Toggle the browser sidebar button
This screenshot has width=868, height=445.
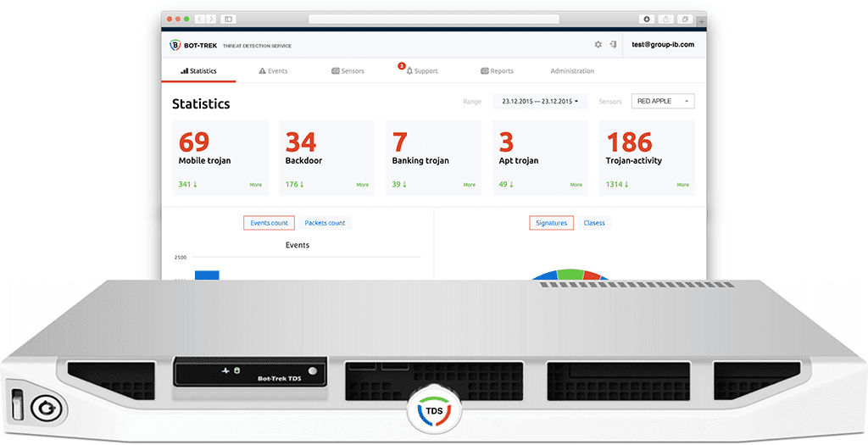228,19
